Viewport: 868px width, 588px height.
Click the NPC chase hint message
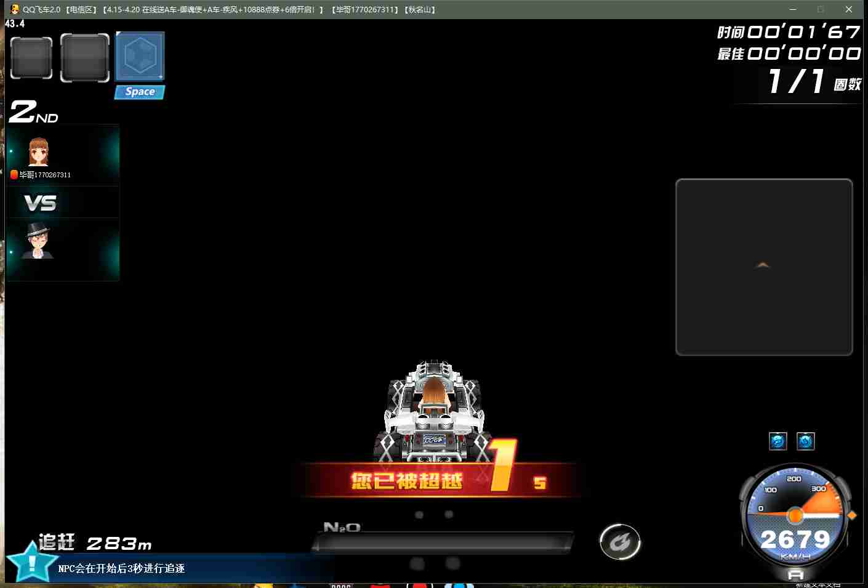[121, 568]
